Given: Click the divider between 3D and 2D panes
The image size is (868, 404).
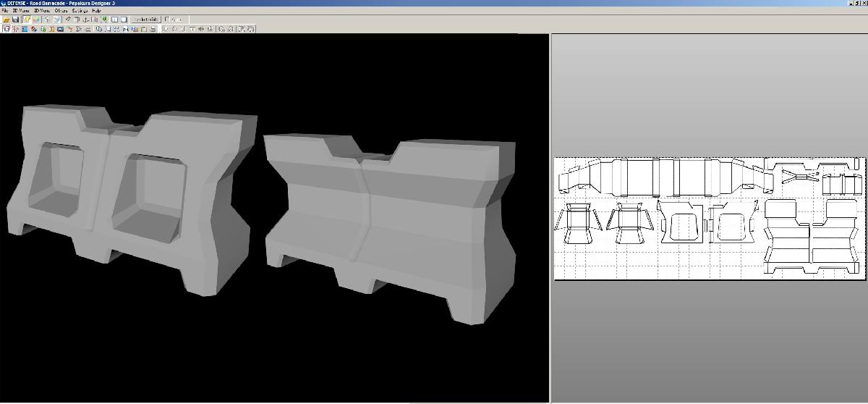Looking at the screenshot, I should tap(550, 217).
